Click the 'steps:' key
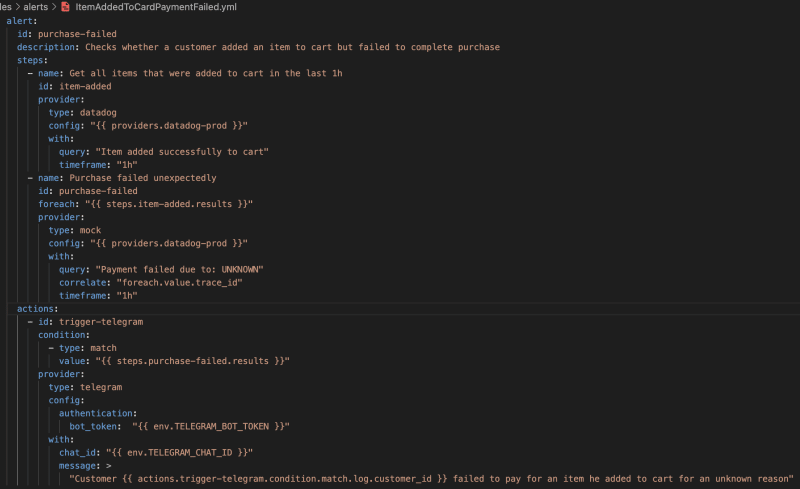Viewport: 800px width, 489px height. [x=32, y=60]
